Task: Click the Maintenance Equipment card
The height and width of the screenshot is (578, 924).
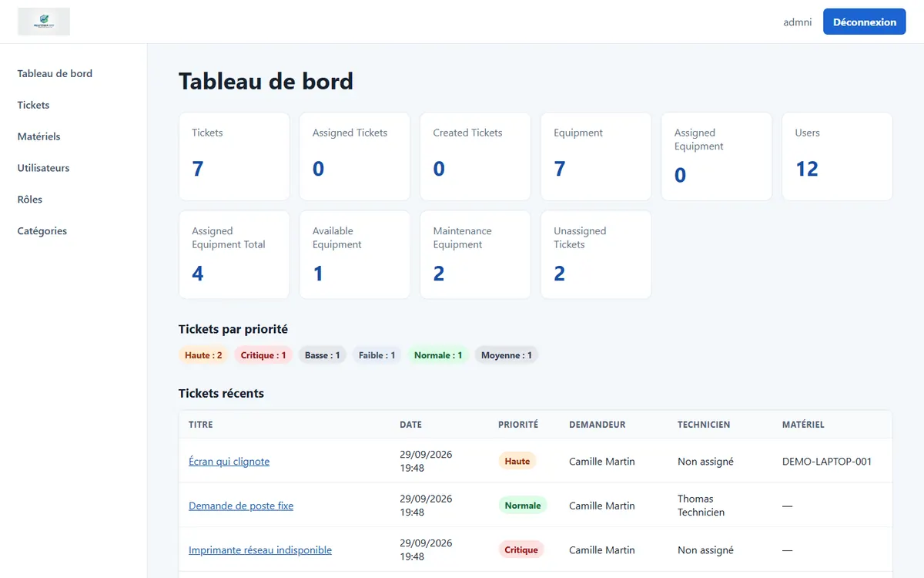Action: [475, 254]
